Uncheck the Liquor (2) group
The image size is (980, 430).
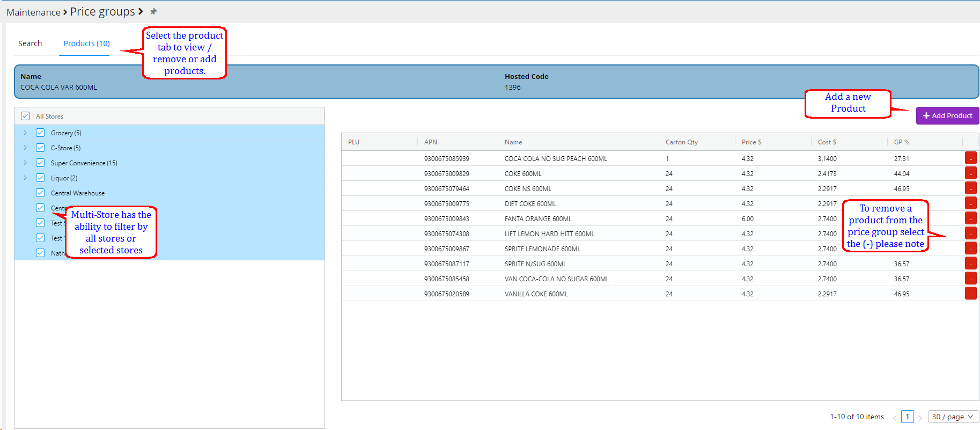(x=40, y=178)
